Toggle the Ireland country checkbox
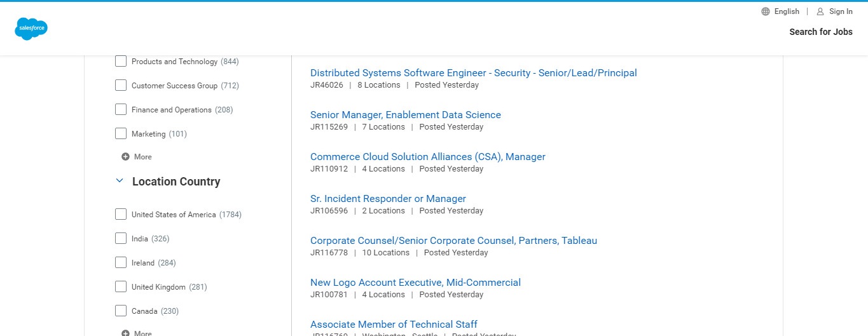The image size is (868, 336). (x=121, y=263)
